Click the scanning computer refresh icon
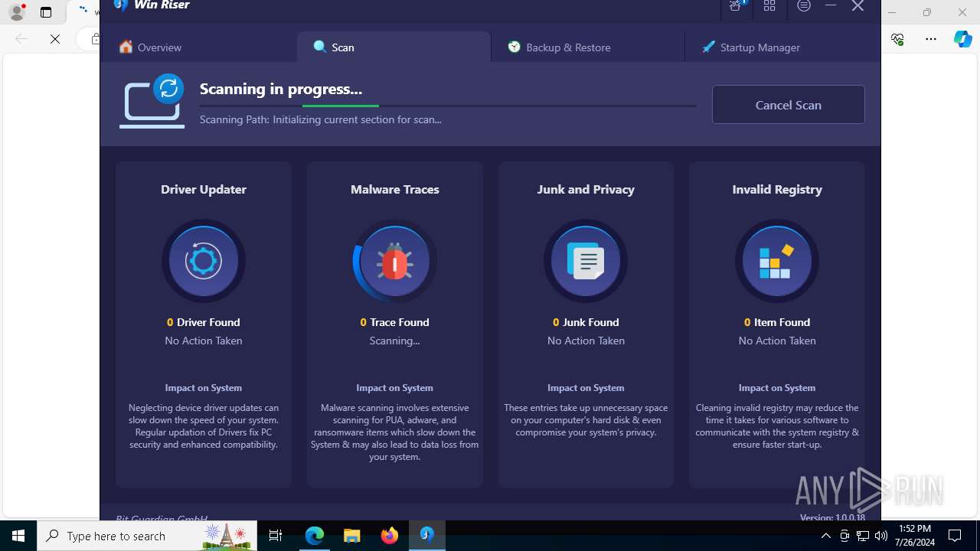Viewport: 980px width, 551px height. (x=152, y=101)
